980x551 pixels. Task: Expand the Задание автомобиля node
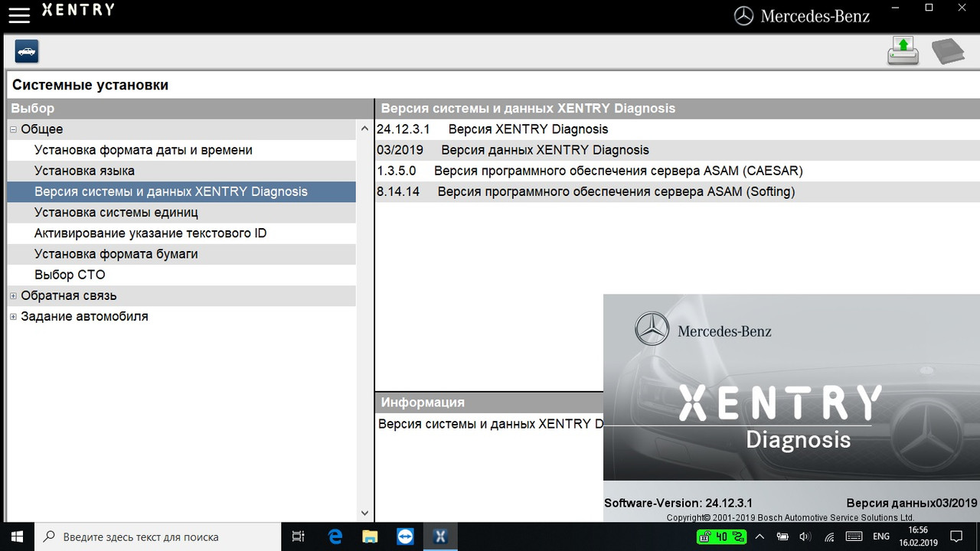pos(13,316)
